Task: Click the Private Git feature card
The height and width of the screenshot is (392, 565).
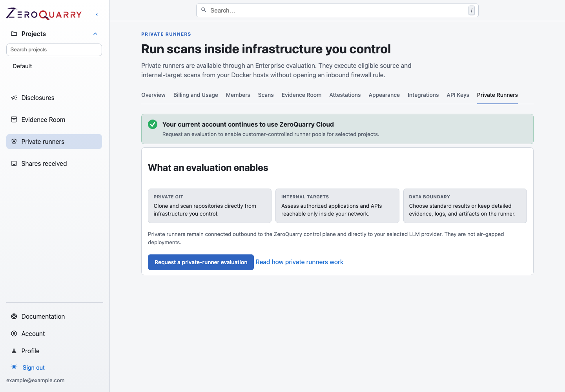Action: tap(210, 206)
